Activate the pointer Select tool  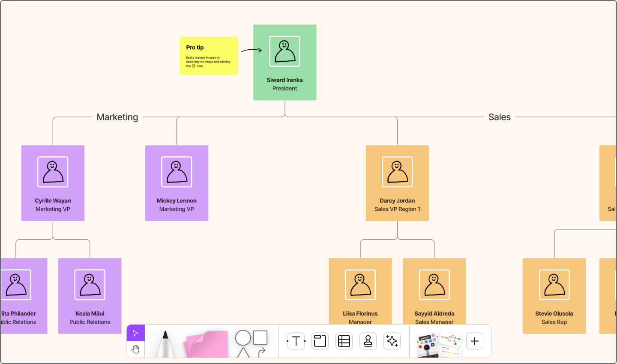click(135, 332)
